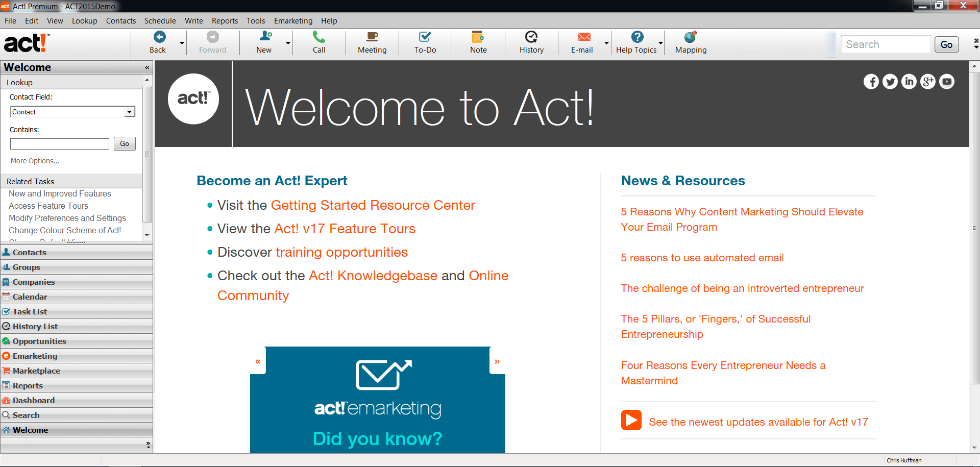The width and height of the screenshot is (980, 467).
Task: Expand the E-mail button dropdown arrow
Action: (x=607, y=43)
